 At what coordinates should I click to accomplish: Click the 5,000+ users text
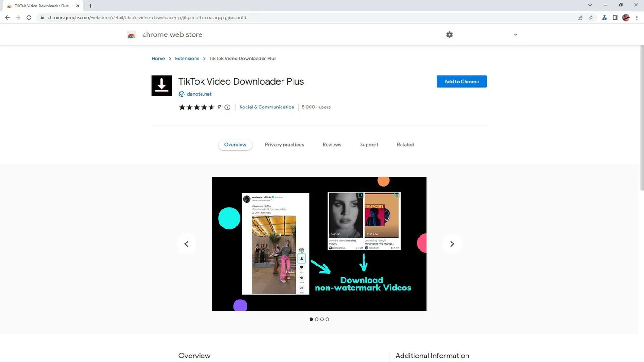tap(316, 107)
